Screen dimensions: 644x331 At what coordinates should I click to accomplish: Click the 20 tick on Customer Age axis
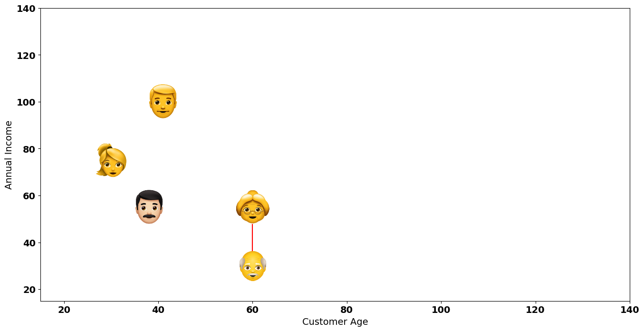click(64, 310)
